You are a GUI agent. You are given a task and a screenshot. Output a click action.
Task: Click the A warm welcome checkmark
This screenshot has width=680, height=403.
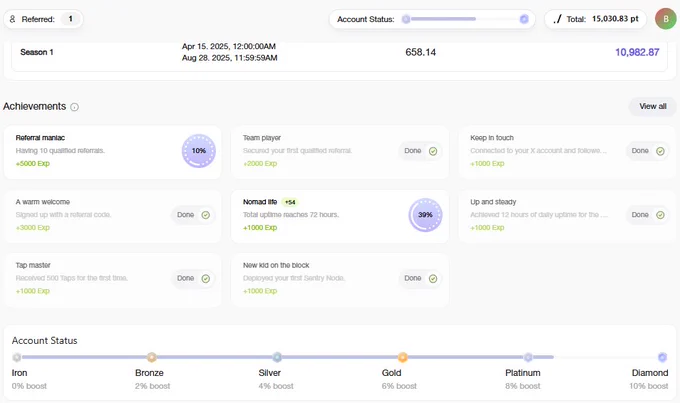(206, 215)
